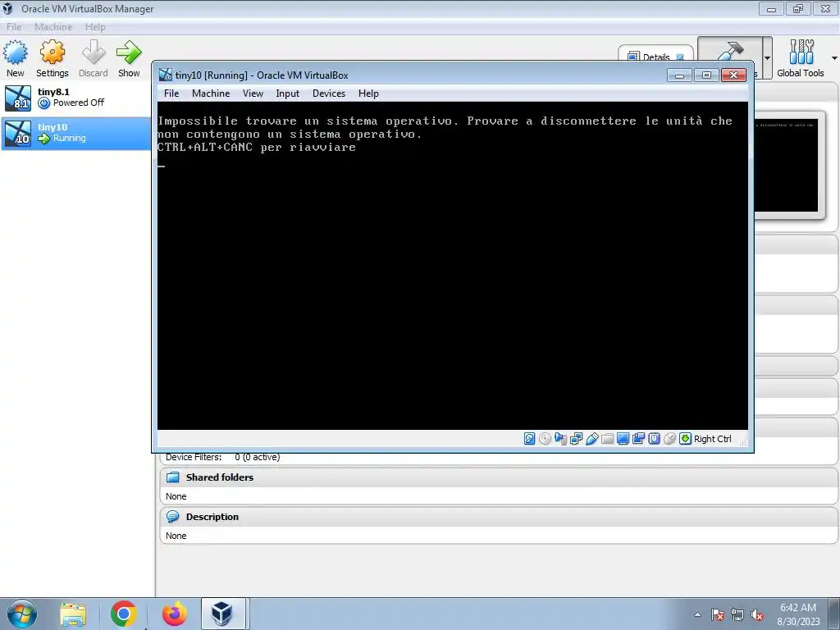The width and height of the screenshot is (840, 630).
Task: Click the VM preview thumbnail in Manager
Action: 786,166
